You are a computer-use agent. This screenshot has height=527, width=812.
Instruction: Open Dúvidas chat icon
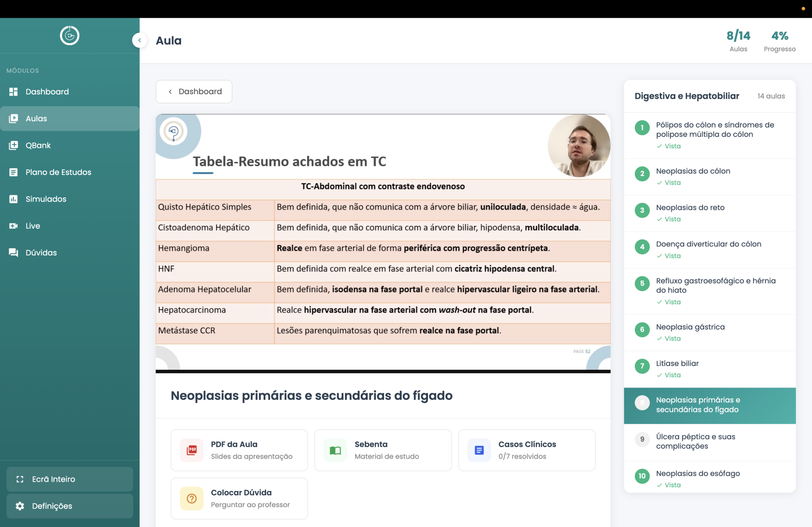pos(14,253)
